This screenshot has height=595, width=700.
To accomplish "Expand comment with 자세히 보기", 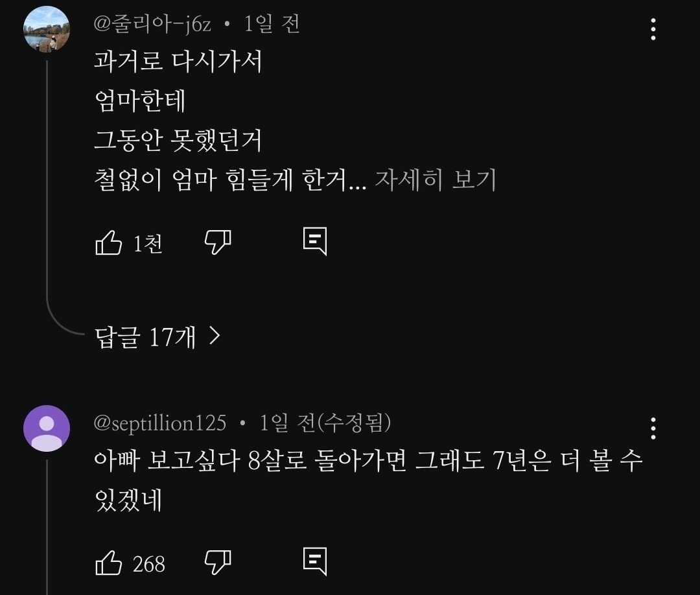I will 436,180.
